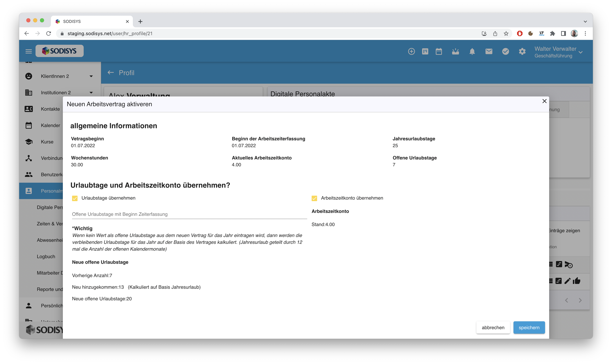Click the text Neue offene Urlaubstage:20
The width and height of the screenshot is (612, 364).
[x=102, y=299]
